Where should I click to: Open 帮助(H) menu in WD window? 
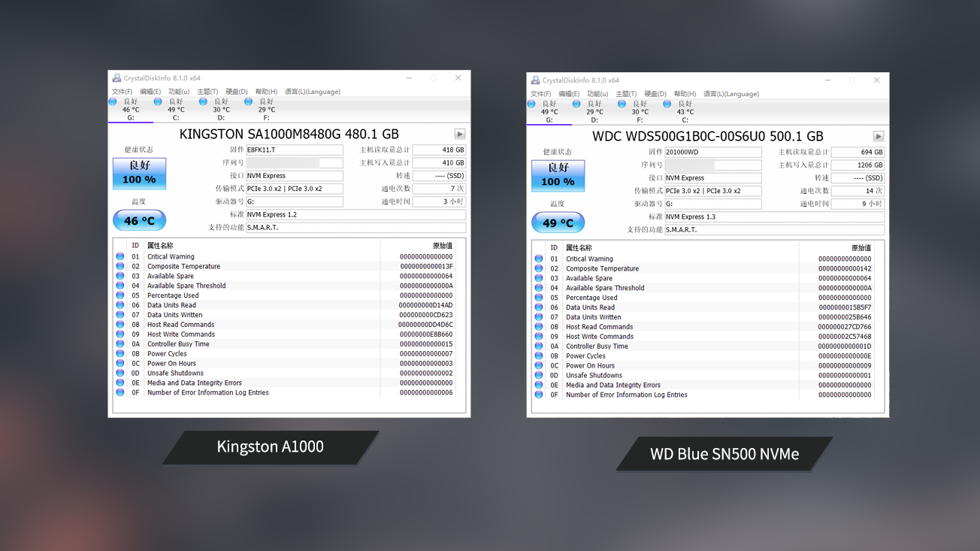[685, 94]
